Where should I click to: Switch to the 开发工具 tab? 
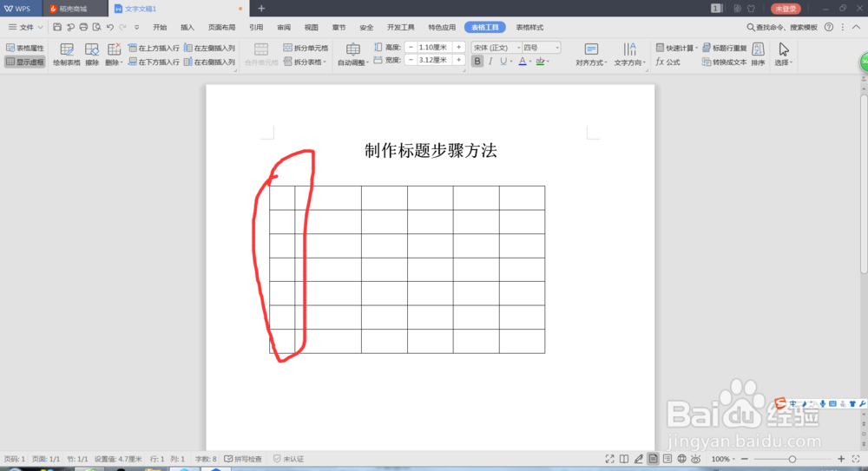click(x=401, y=27)
